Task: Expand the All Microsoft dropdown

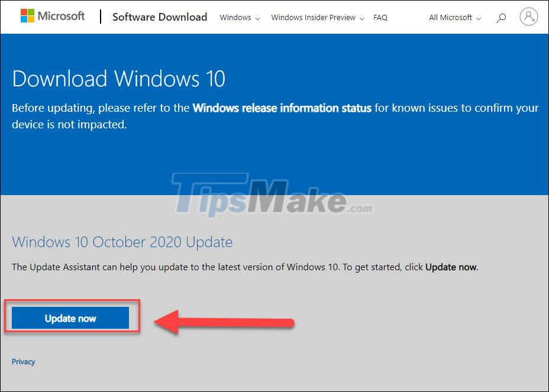Action: [450, 18]
